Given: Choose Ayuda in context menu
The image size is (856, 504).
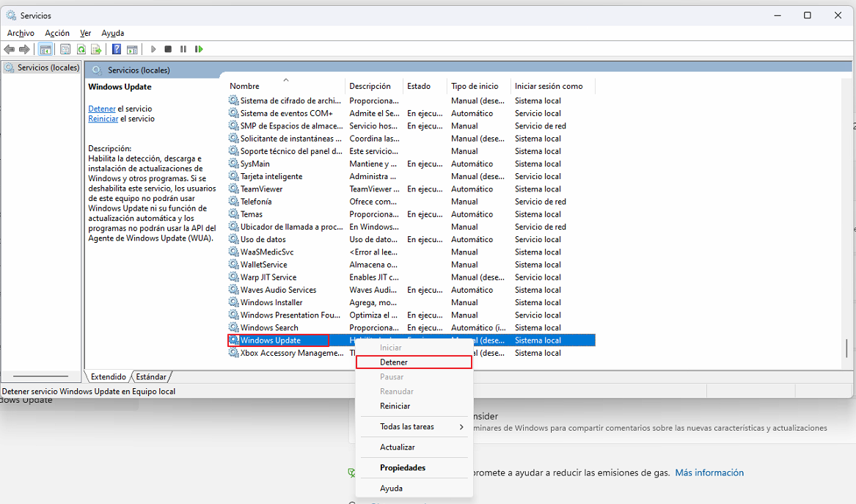Looking at the screenshot, I should tap(414, 488).
